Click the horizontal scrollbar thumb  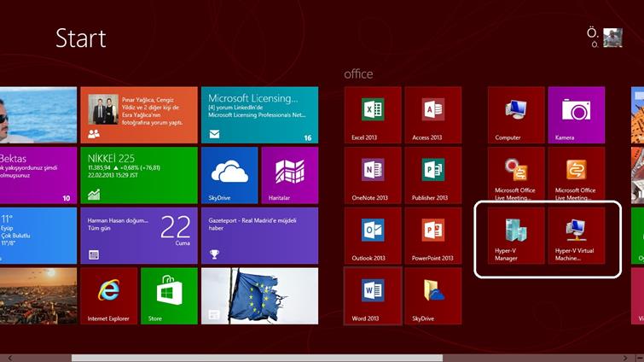click(x=257, y=358)
